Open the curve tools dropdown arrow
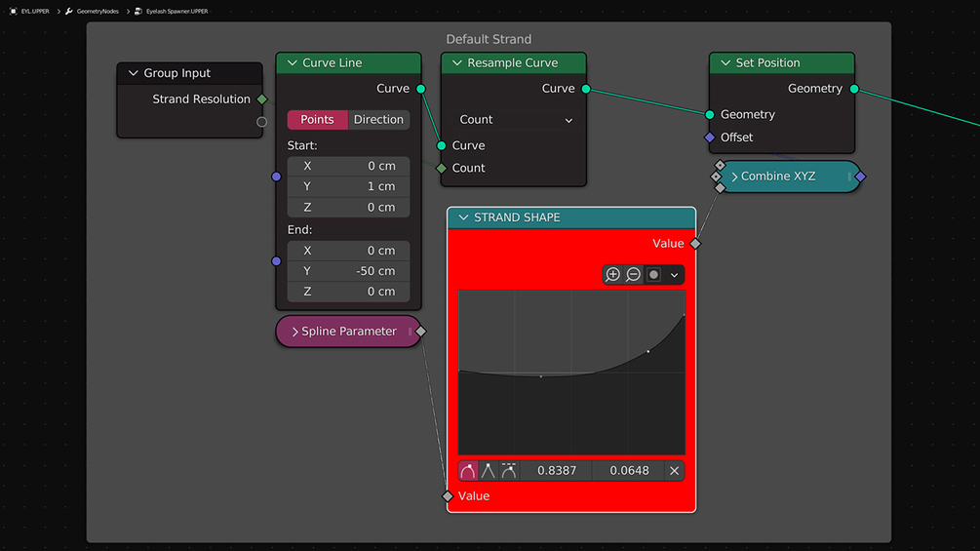Viewport: 980px width, 551px height. tap(675, 275)
